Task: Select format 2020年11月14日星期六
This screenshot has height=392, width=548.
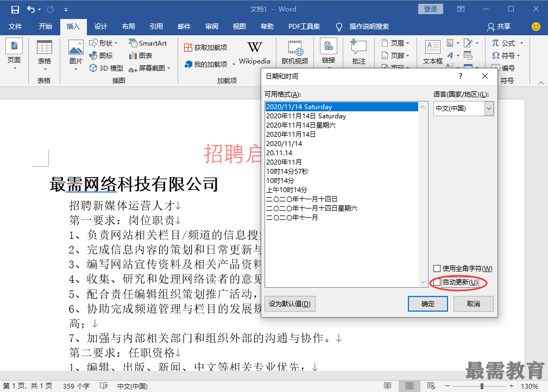Action: [342, 125]
